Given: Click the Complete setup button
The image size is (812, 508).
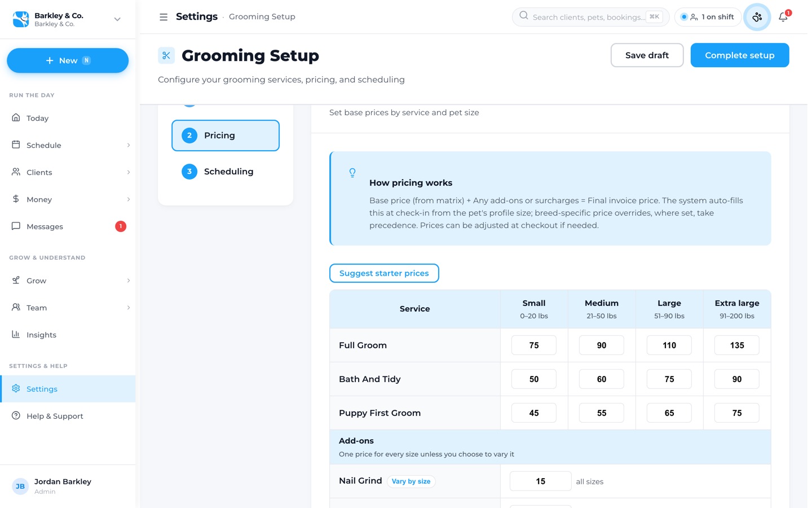Looking at the screenshot, I should point(740,55).
